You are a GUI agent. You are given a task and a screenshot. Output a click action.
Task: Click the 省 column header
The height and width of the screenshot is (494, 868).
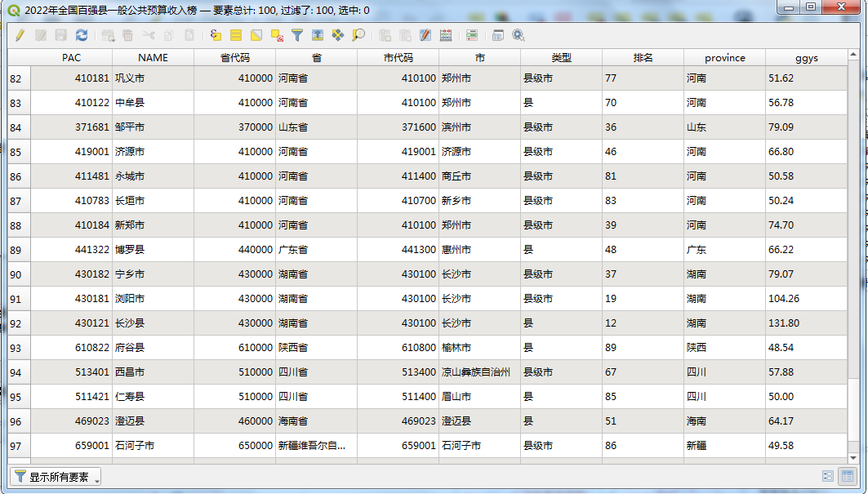(x=316, y=58)
